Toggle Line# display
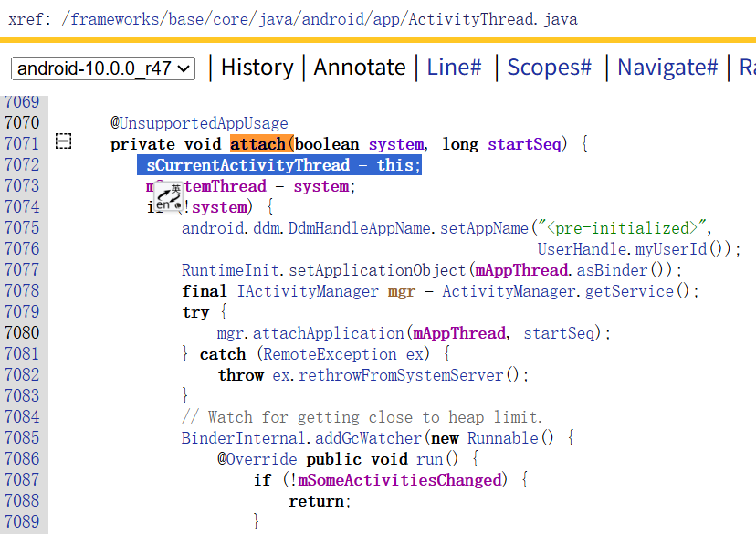Viewport: 756px width, 534px height. coord(454,68)
